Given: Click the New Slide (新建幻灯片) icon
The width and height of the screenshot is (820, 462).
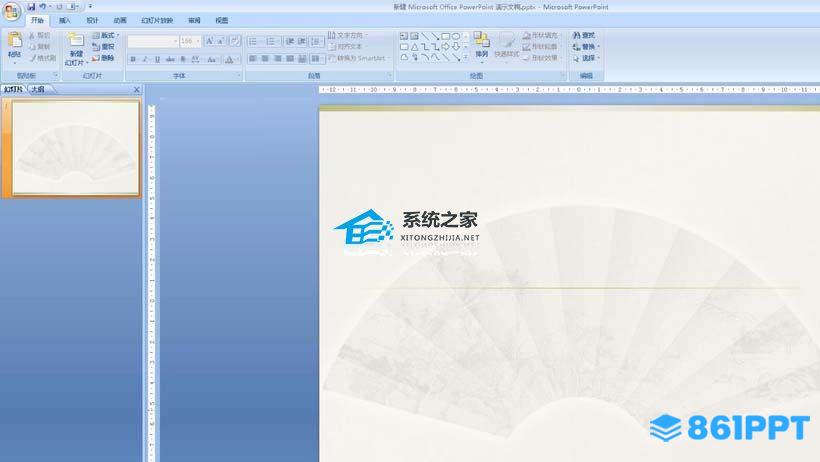Looking at the screenshot, I should pyautogui.click(x=75, y=40).
